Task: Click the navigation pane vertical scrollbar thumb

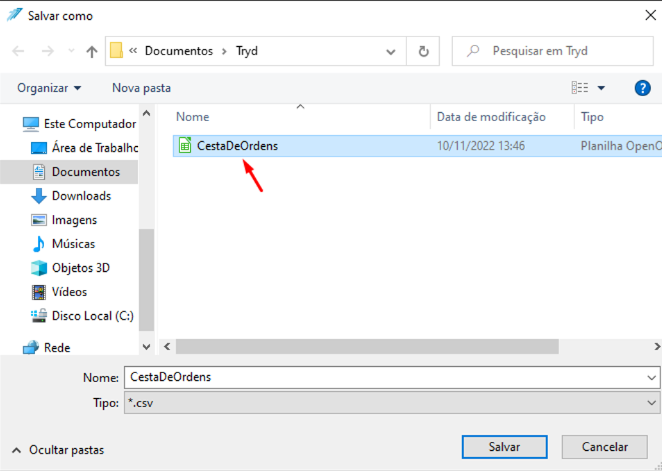Action: (x=147, y=280)
